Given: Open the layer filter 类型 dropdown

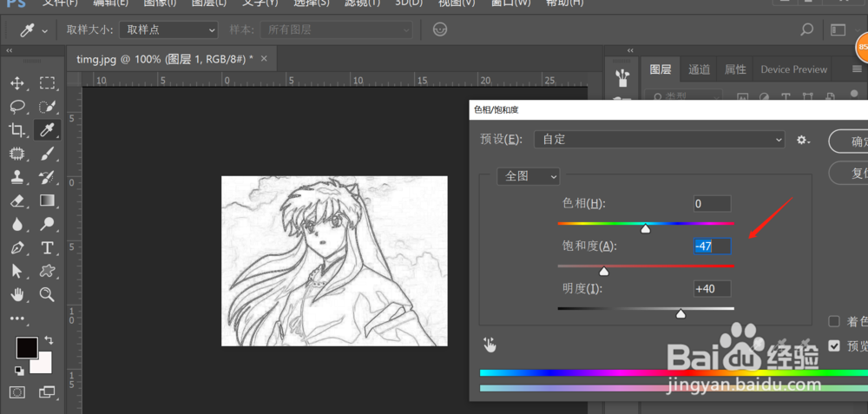Looking at the screenshot, I should pyautogui.click(x=684, y=96).
